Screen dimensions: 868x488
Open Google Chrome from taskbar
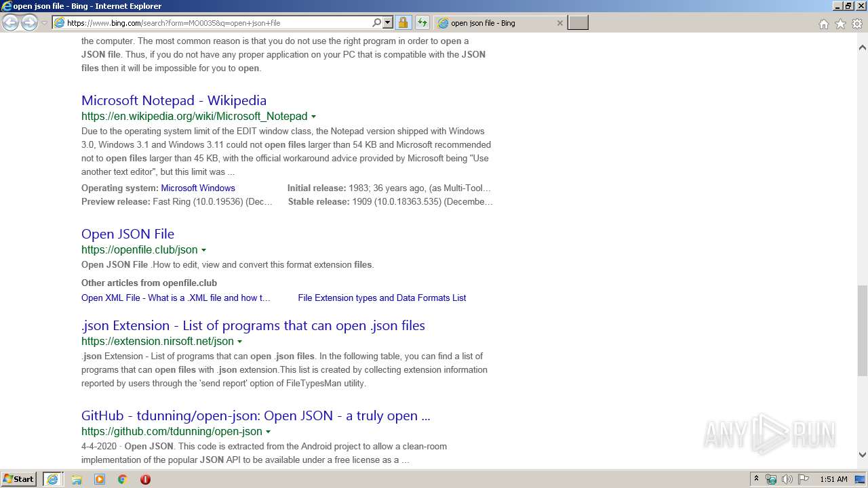coord(122,479)
